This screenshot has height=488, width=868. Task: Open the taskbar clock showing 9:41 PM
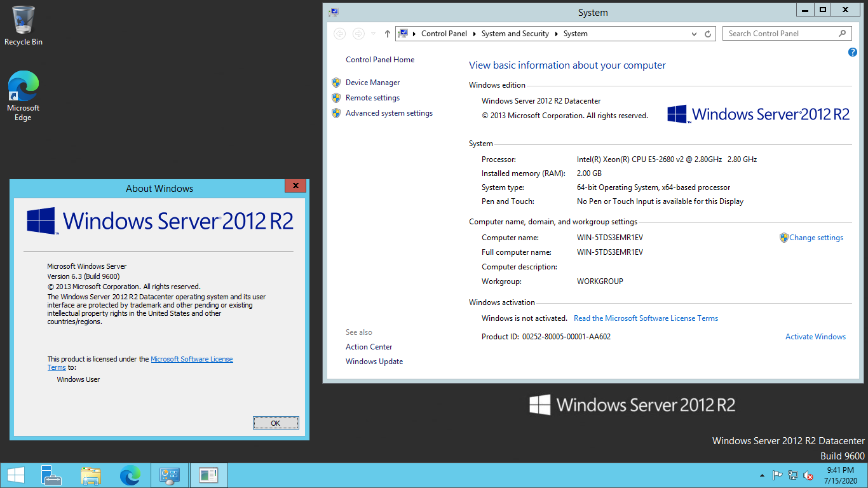(840, 475)
